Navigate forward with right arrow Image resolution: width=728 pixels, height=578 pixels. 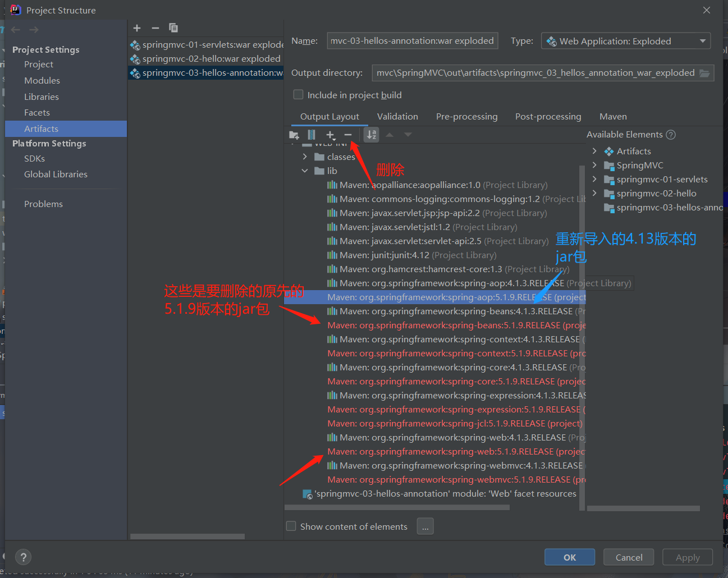coord(34,30)
